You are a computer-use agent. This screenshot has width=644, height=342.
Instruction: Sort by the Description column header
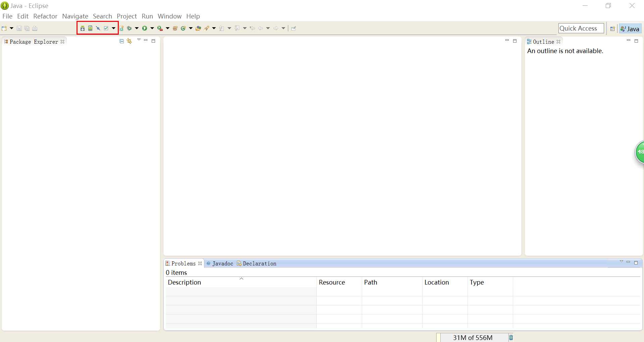(241, 282)
